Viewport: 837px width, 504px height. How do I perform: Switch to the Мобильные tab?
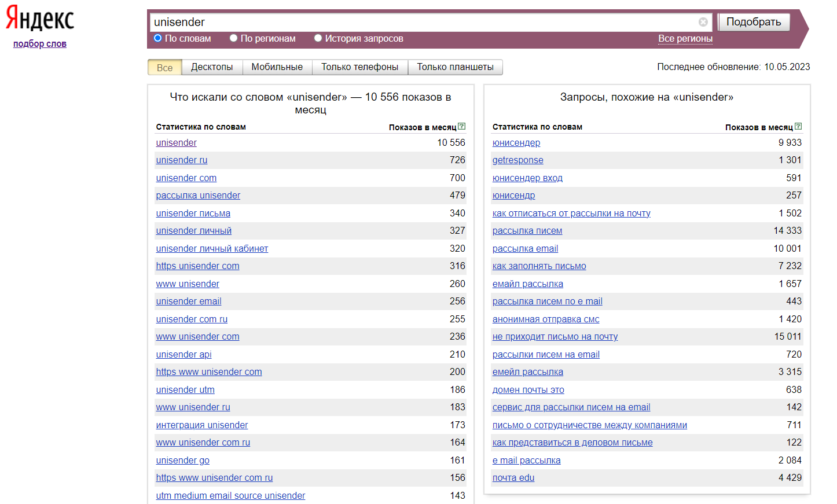(277, 67)
